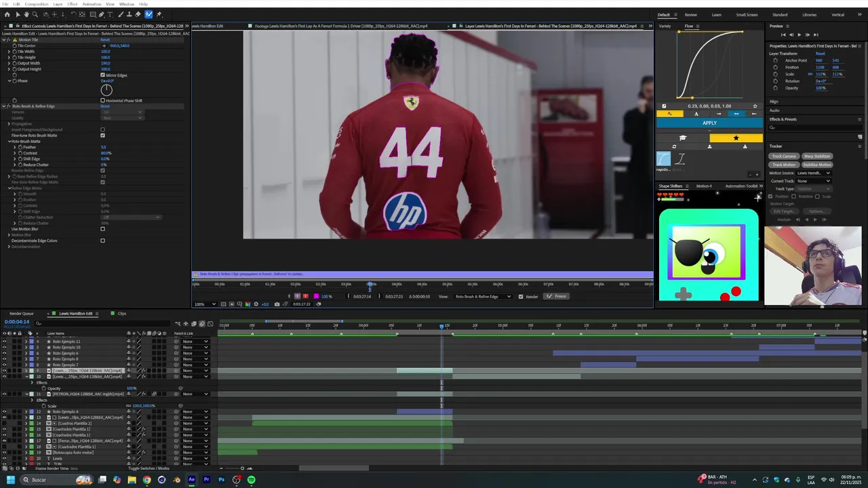Reset the Motion Tile effect
The height and width of the screenshot is (488, 868).
tap(105, 40)
